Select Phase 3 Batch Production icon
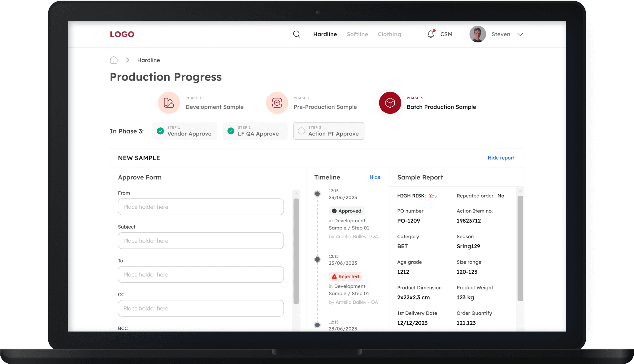This screenshot has width=634, height=364. click(x=390, y=103)
